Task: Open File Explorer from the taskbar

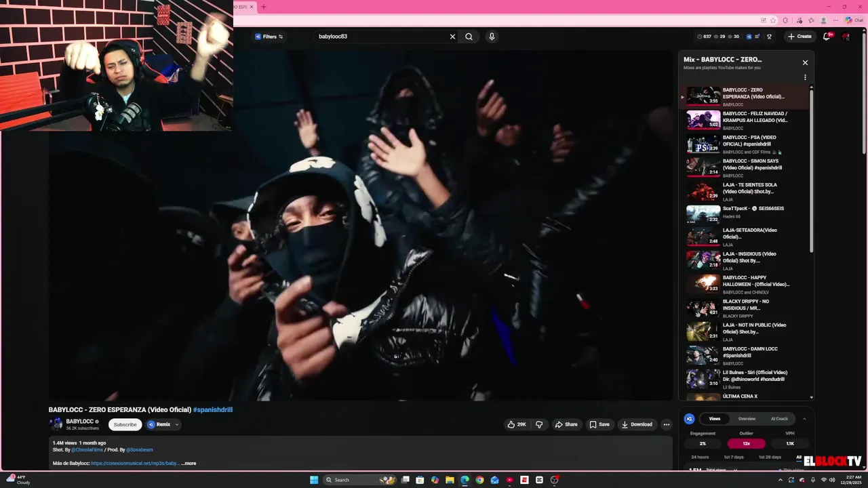Action: [x=450, y=480]
